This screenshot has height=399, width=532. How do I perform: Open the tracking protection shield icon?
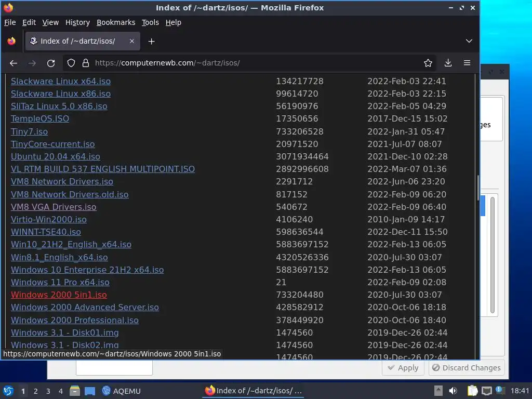(71, 63)
